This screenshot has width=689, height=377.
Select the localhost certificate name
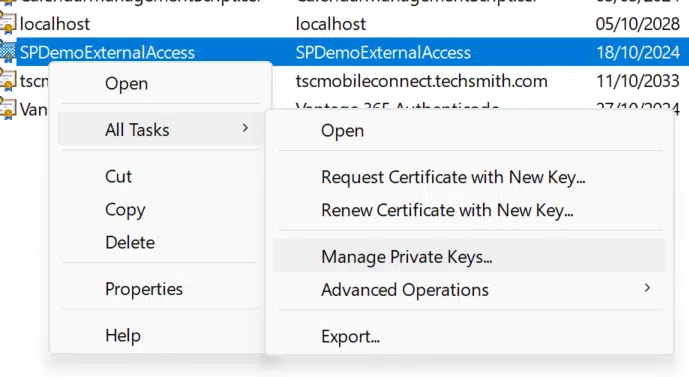tap(54, 24)
